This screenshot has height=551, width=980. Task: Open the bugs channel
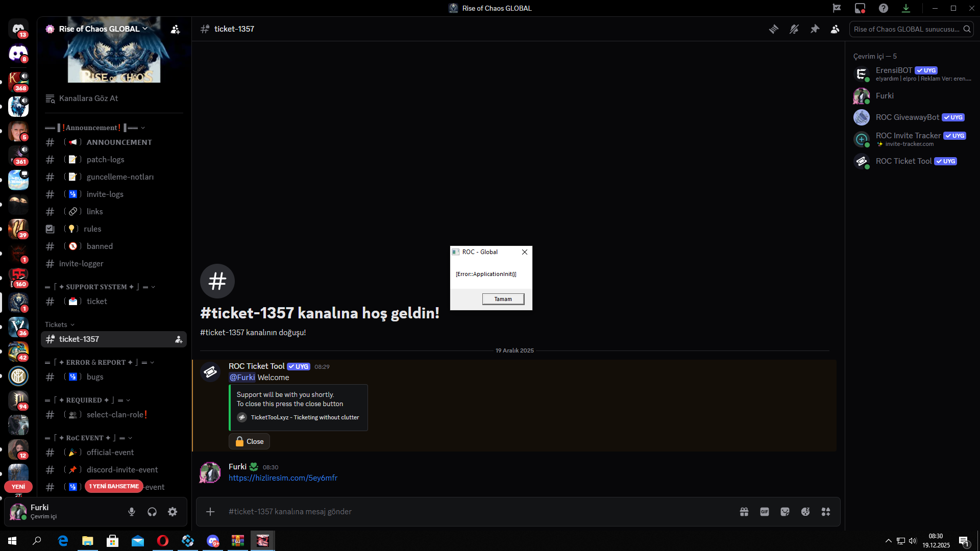click(114, 377)
